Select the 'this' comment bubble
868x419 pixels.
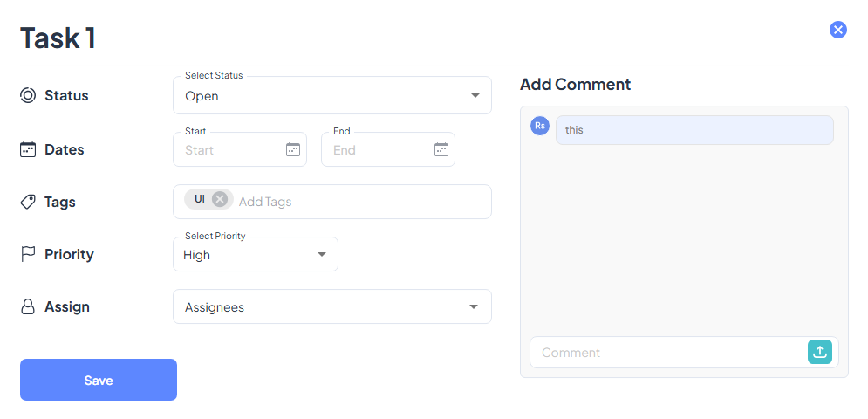pyautogui.click(x=694, y=130)
